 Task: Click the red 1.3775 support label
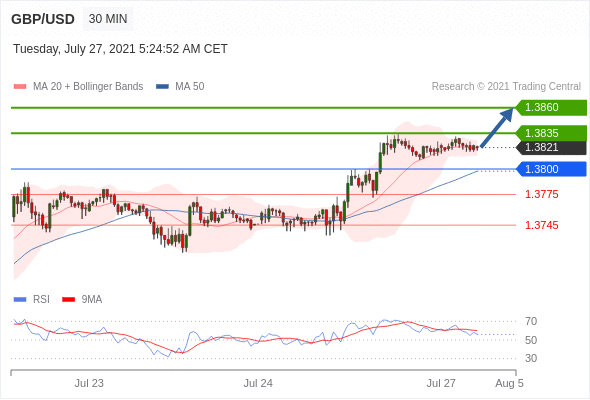point(542,195)
